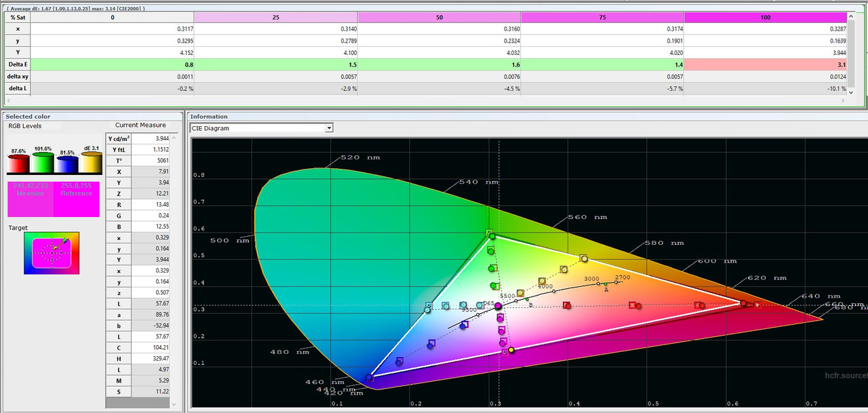Click the measurement list vertical scrollbar
This screenshot has width=868, height=413.
[174, 271]
